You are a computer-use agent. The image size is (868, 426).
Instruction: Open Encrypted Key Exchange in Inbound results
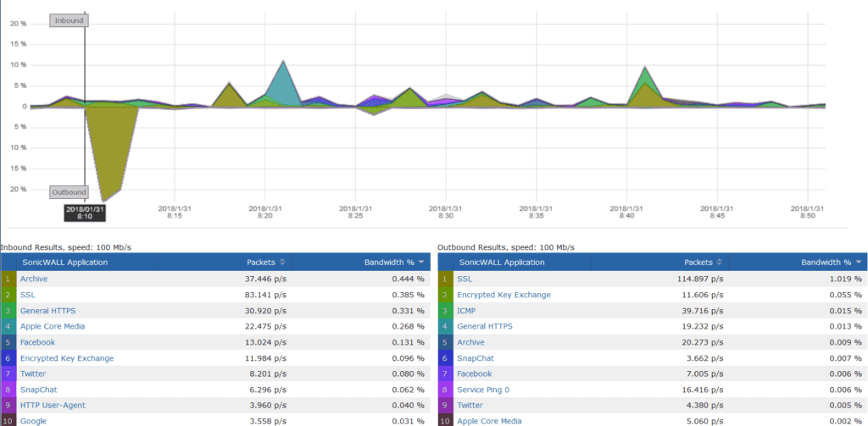click(x=67, y=358)
